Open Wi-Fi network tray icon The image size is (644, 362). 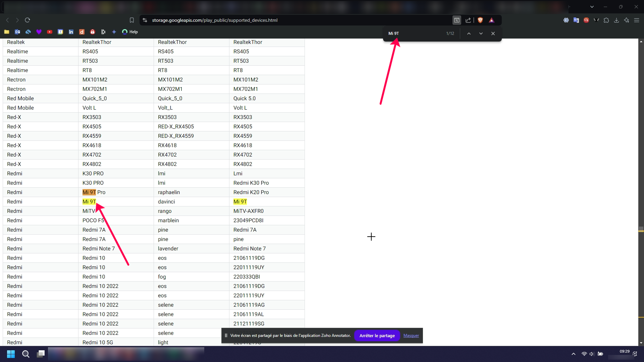tap(584, 354)
